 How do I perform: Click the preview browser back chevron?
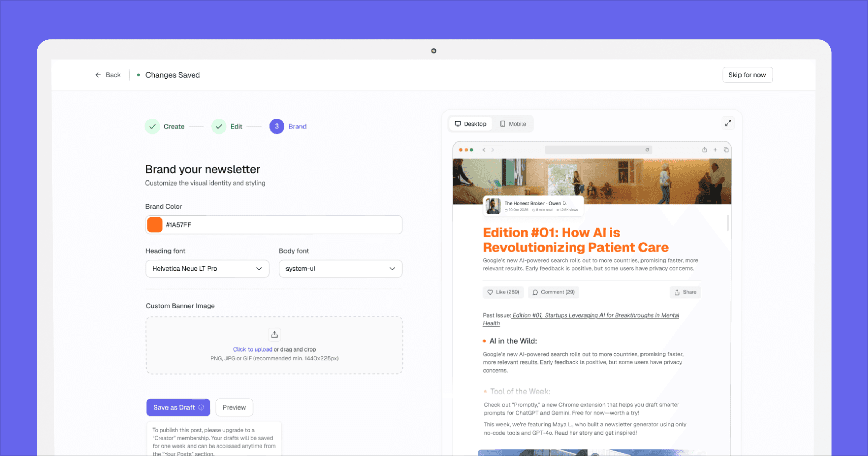click(484, 150)
